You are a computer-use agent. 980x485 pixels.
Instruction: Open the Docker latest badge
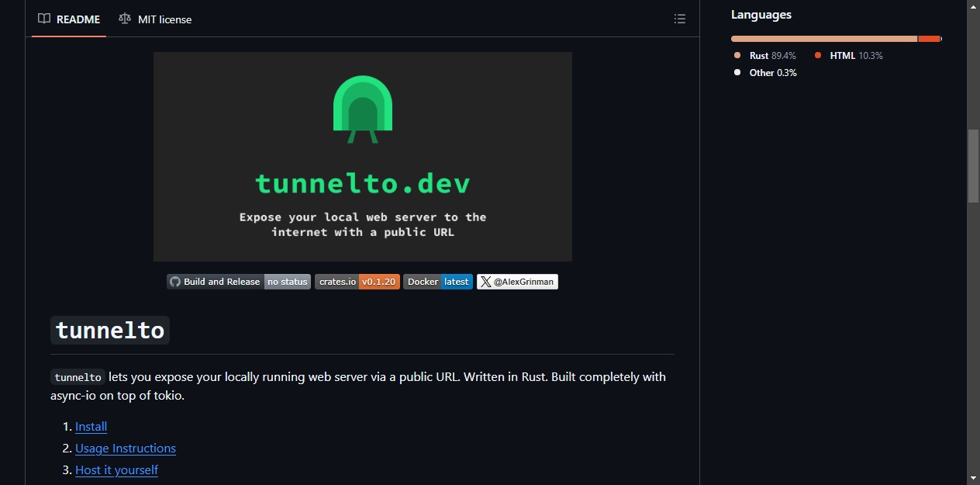pyautogui.click(x=438, y=282)
